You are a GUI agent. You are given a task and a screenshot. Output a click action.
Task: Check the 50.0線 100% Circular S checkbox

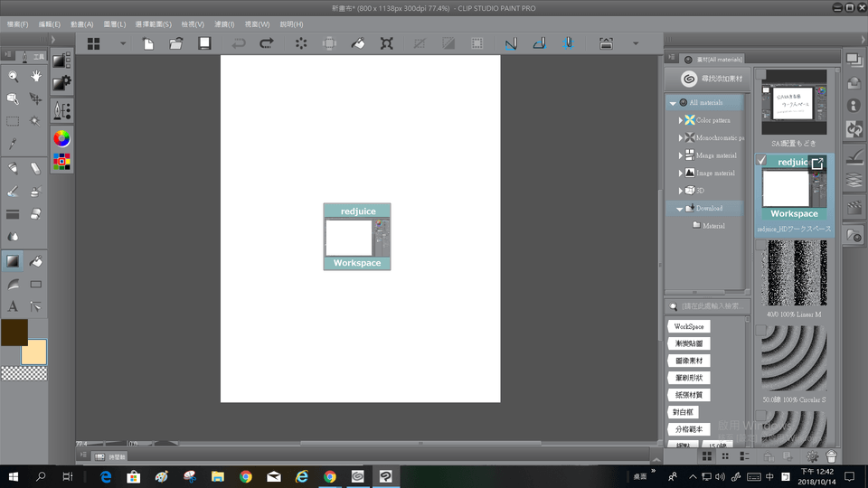(761, 331)
